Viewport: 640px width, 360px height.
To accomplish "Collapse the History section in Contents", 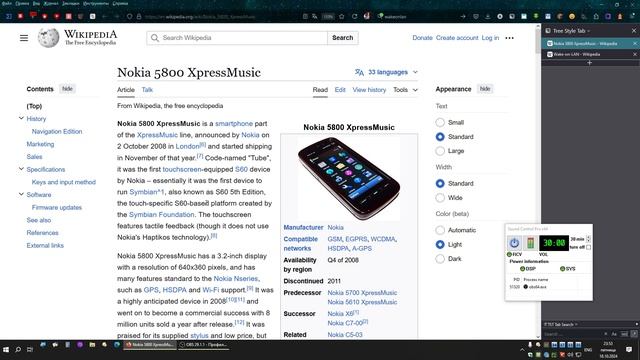I will tap(21, 118).
